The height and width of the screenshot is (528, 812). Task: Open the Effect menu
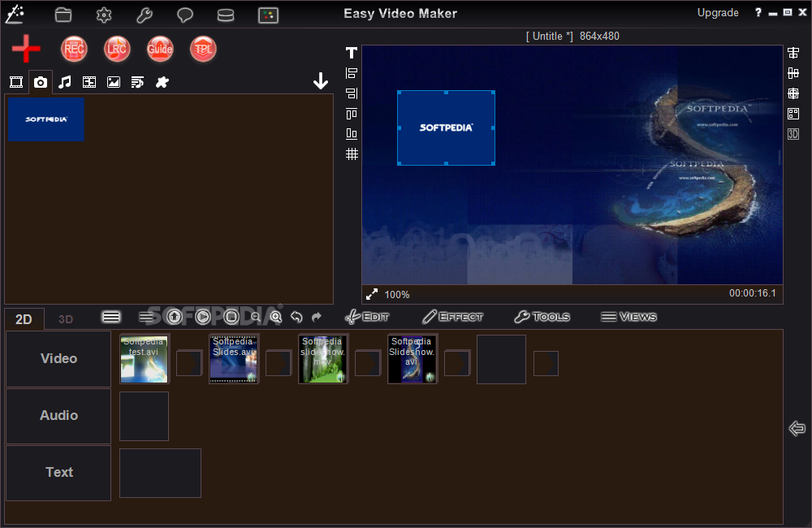[452, 317]
